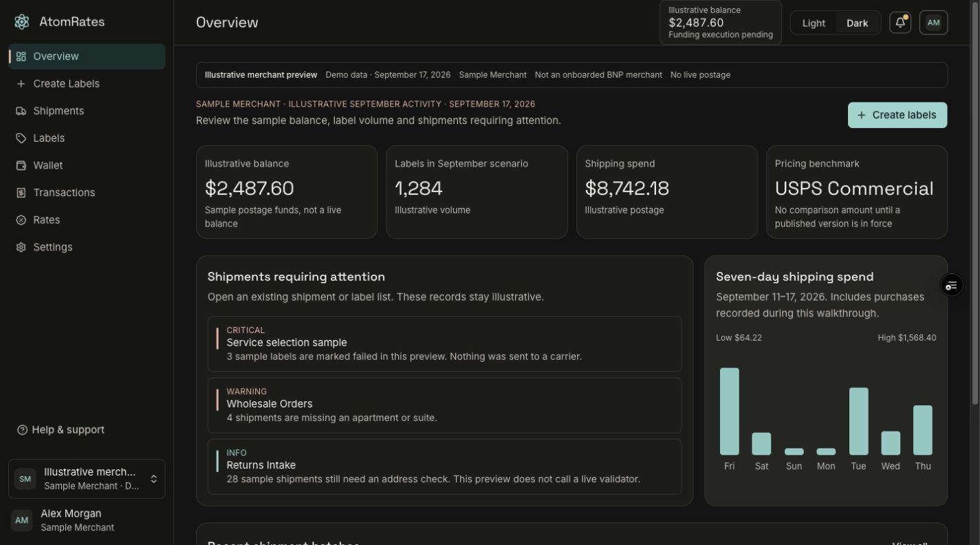Click the receipt icon beside Transactions
Image resolution: width=980 pixels, height=545 pixels.
tap(21, 193)
